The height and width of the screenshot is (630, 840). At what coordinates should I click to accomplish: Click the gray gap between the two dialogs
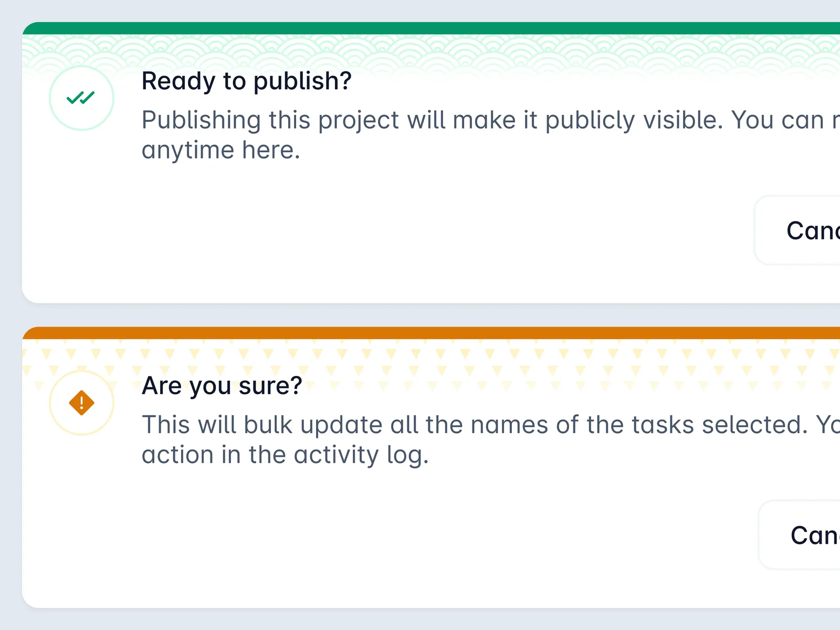click(420, 315)
